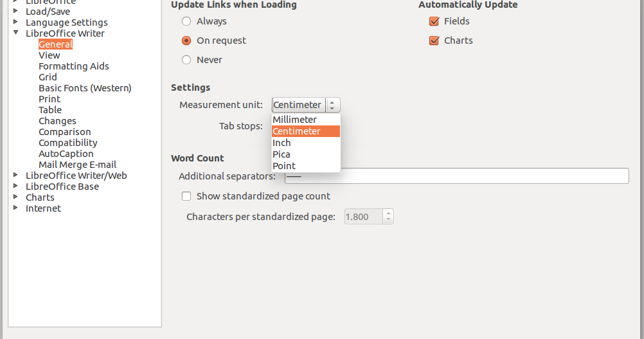Click the Characters per standardized page spinner

(364, 217)
